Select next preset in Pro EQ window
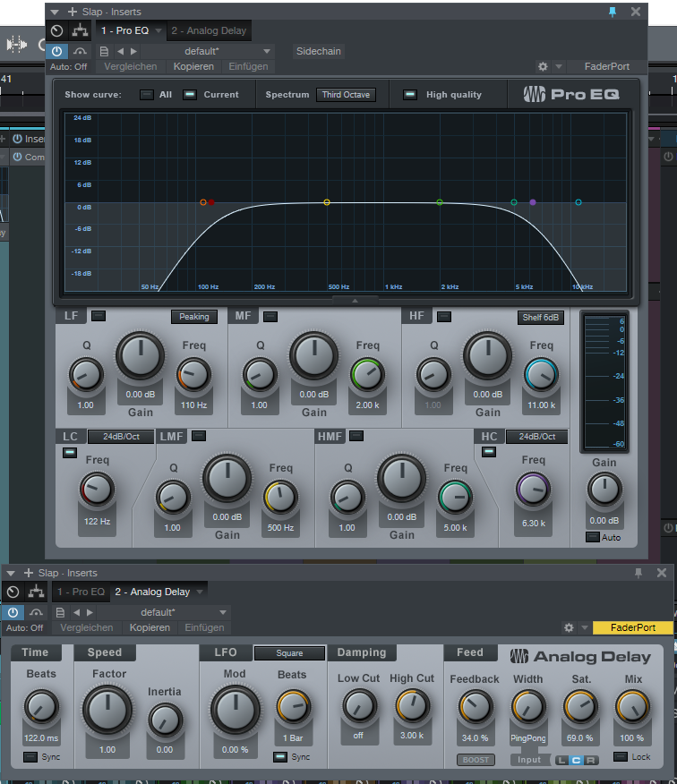The image size is (677, 784). tap(133, 51)
